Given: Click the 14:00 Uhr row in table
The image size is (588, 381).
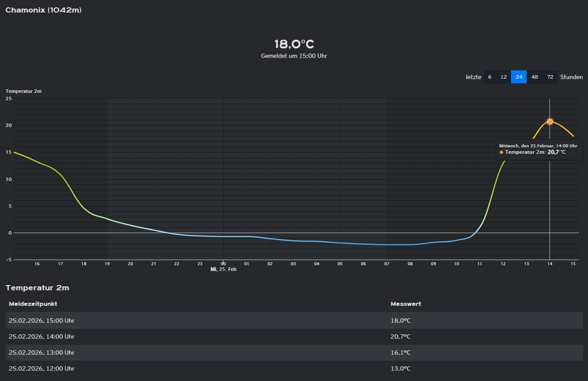Looking at the screenshot, I should (x=42, y=337).
